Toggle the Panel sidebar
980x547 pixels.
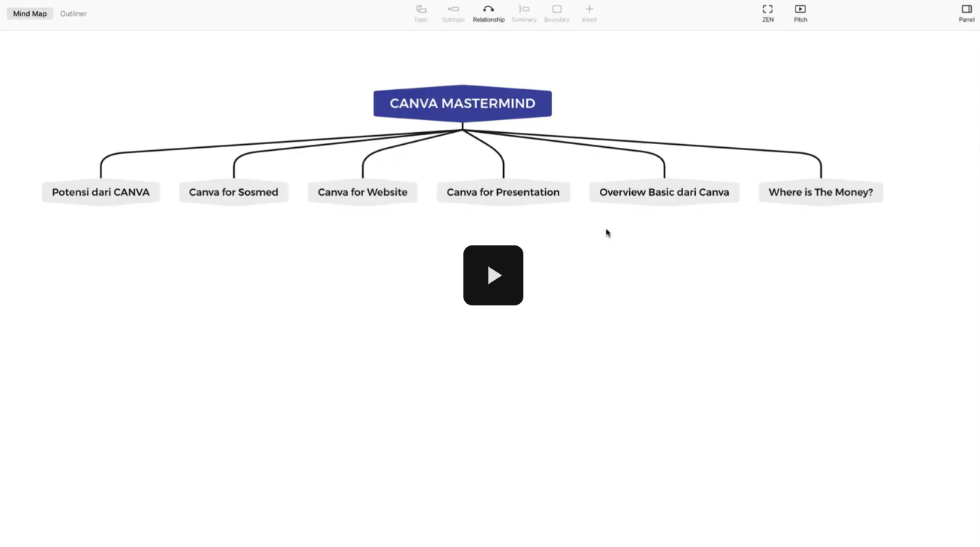pyautogui.click(x=967, y=13)
